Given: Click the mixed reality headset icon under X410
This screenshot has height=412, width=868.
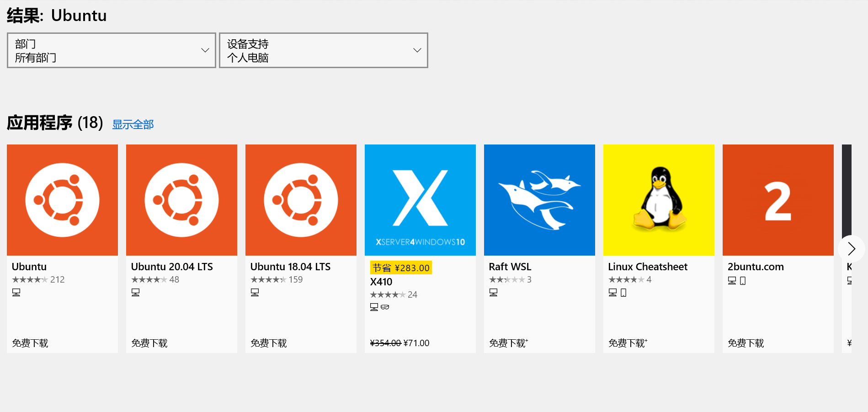Looking at the screenshot, I should [385, 307].
